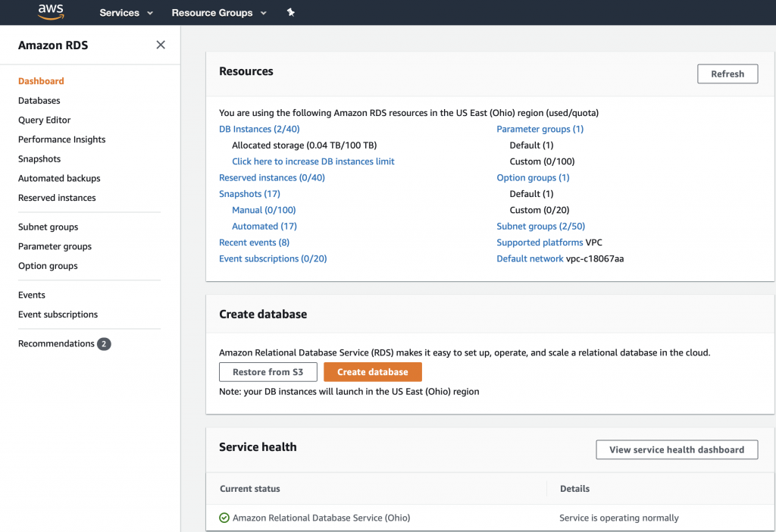Click the green service status check icon
The image size is (776, 532).
pos(224,518)
